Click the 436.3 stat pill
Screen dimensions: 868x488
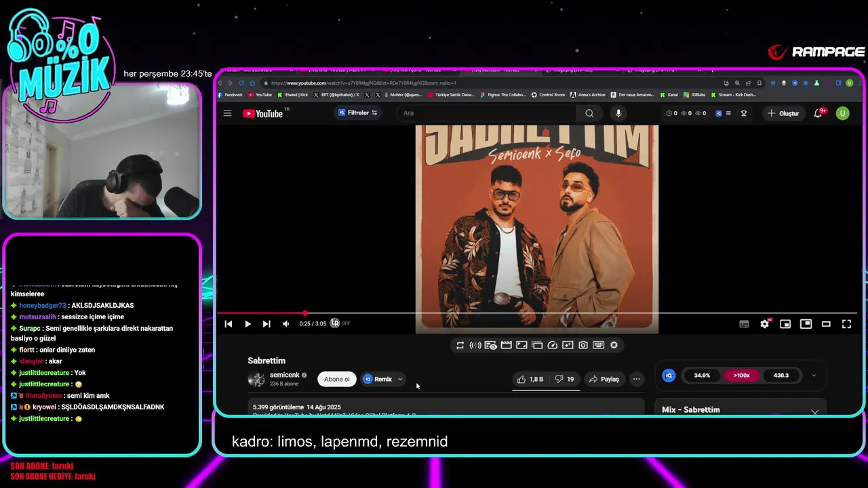point(781,375)
